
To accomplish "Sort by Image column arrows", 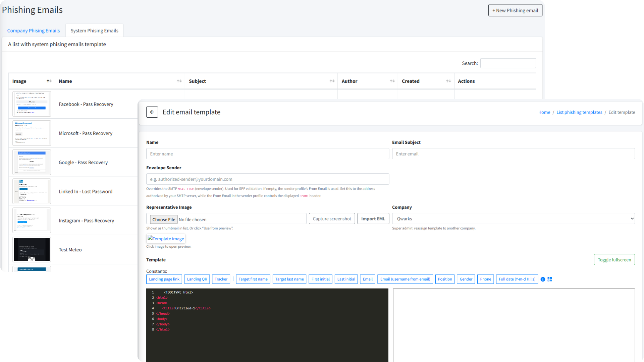I will [x=49, y=81].
